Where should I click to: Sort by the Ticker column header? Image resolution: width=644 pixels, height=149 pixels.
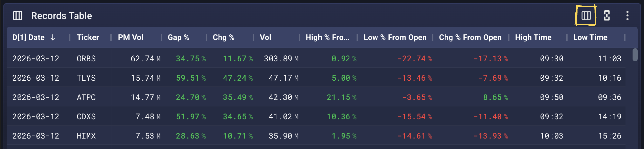88,38
